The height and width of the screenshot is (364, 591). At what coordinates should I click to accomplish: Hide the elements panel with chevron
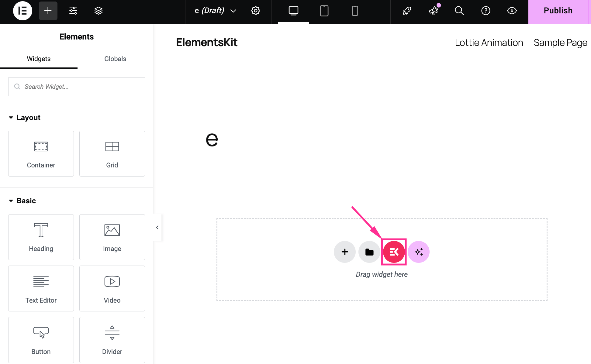pos(157,227)
